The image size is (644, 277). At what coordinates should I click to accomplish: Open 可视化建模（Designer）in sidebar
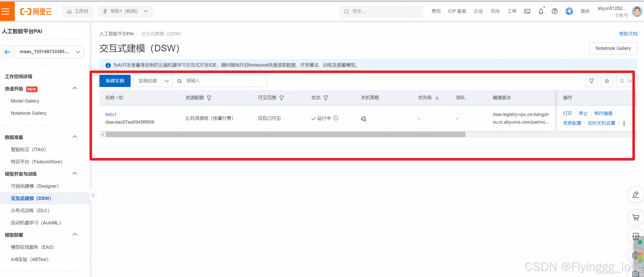(x=35, y=186)
